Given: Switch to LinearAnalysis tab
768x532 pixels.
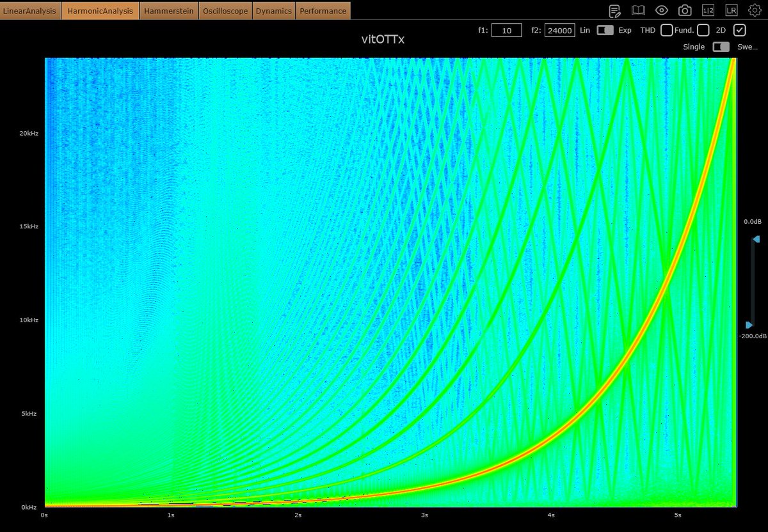Looking at the screenshot, I should [31, 11].
